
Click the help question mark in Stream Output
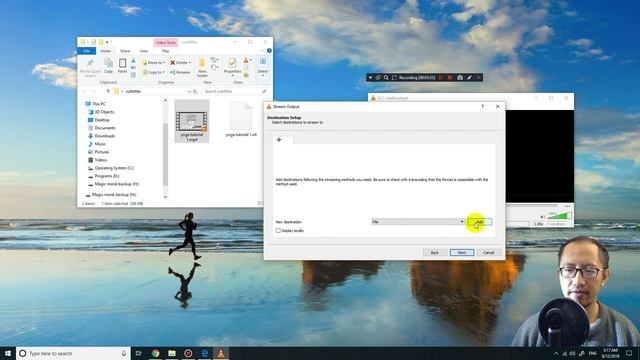tap(482, 107)
